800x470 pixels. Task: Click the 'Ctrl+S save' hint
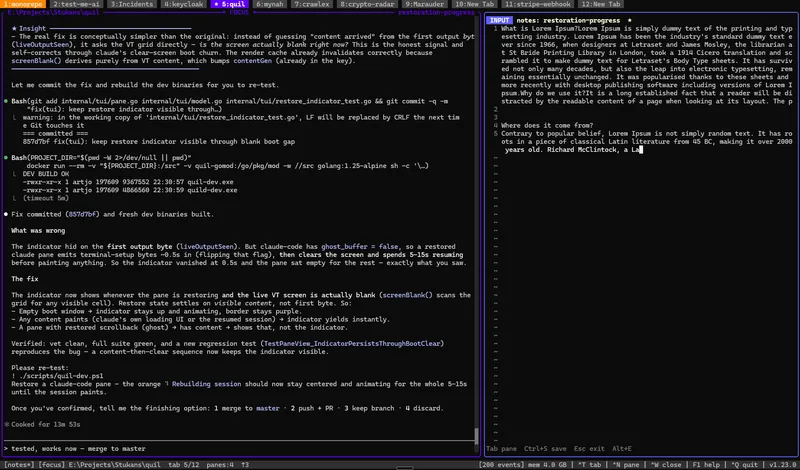tap(545, 449)
